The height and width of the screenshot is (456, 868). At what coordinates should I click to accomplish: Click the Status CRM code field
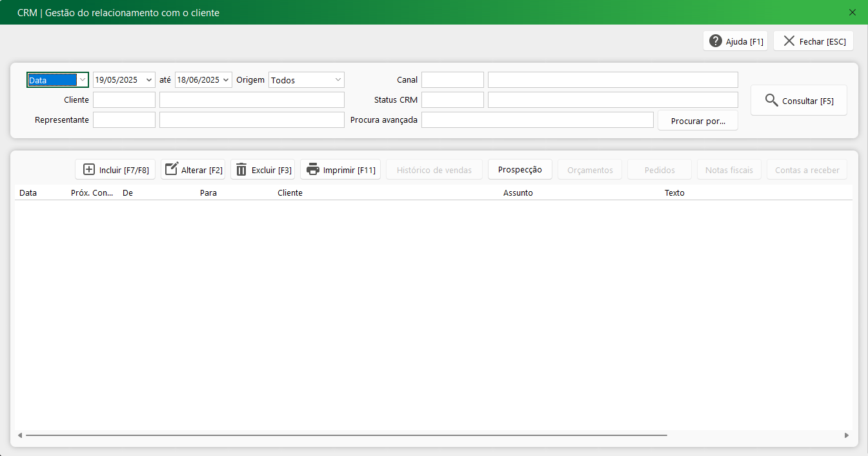(x=452, y=100)
